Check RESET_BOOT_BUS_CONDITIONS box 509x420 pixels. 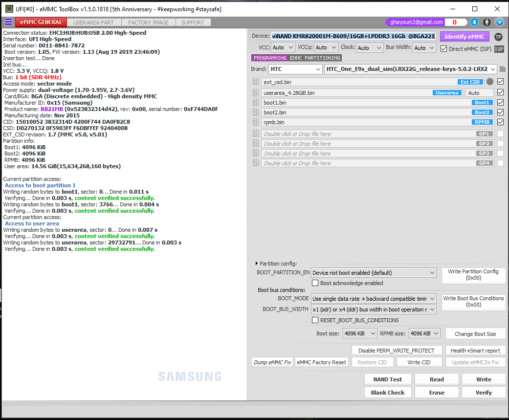point(315,320)
